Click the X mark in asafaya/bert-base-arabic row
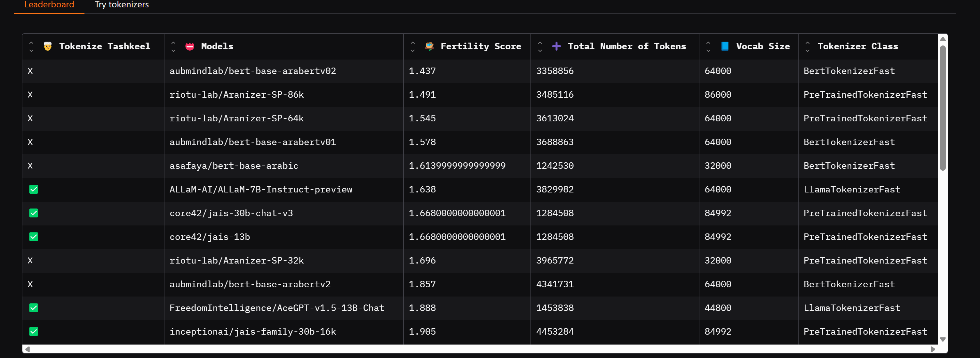This screenshot has height=358, width=980. tap(30, 166)
